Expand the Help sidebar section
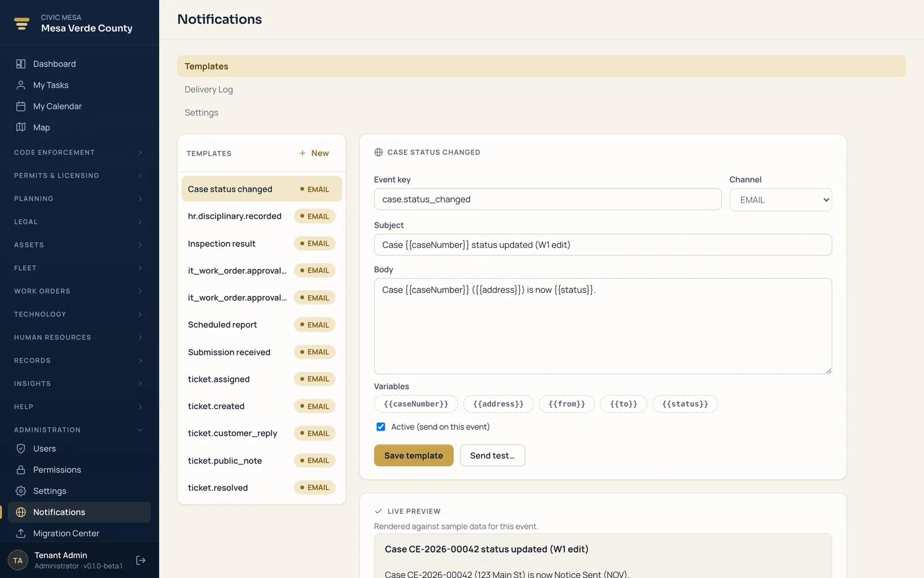Viewport: 924px width, 578px height. point(78,407)
